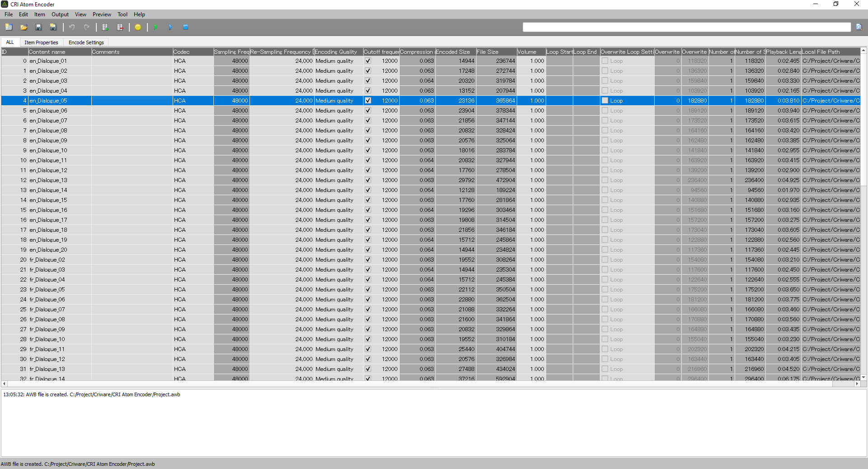
Task: Click the horizontal scrollbar left arrow
Action: (5, 384)
